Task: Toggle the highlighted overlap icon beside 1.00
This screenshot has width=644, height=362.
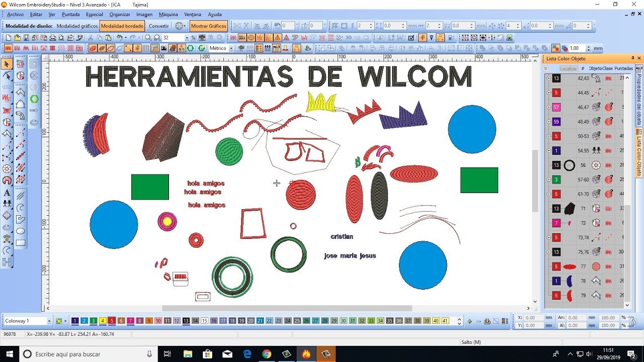Action: 556,48
